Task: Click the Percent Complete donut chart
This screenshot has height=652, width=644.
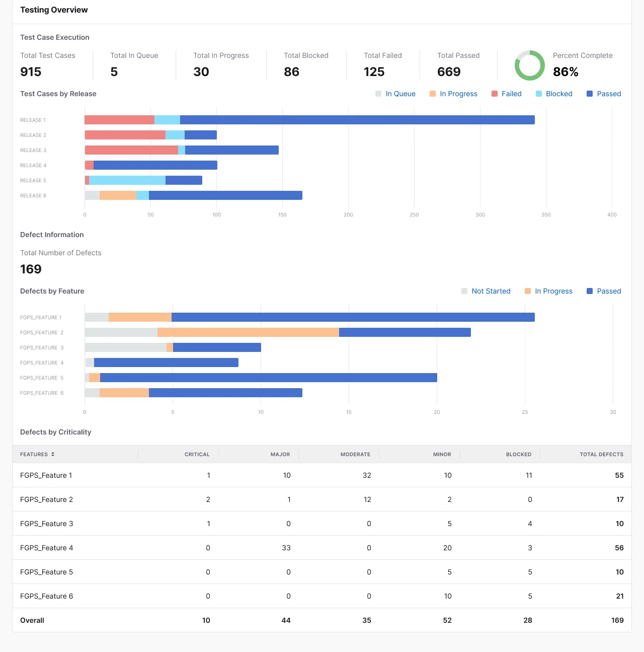Action: (x=530, y=65)
